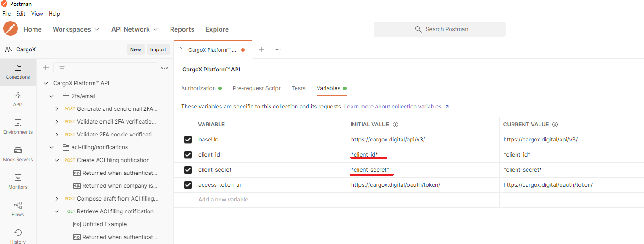The width and height of the screenshot is (644, 244).
Task: Open the Flows sidebar panel
Action: [x=18, y=209]
